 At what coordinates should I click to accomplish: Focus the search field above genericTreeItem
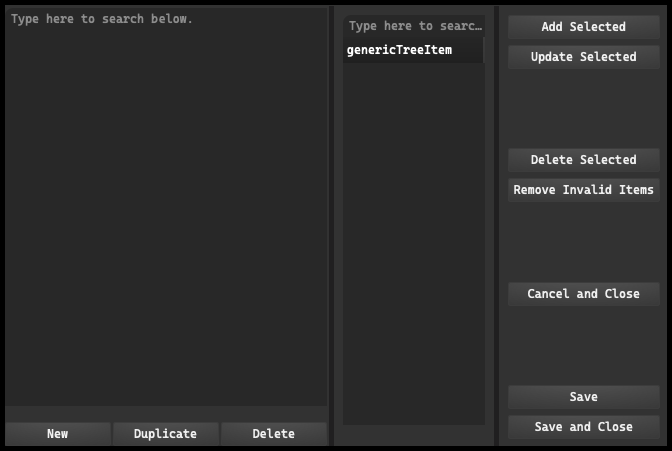tap(414, 26)
